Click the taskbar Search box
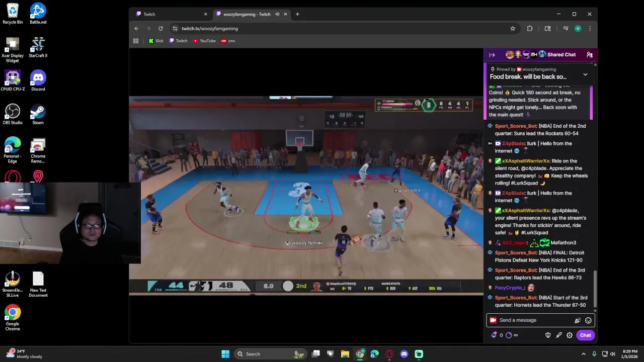The image size is (644, 362). click(271, 354)
